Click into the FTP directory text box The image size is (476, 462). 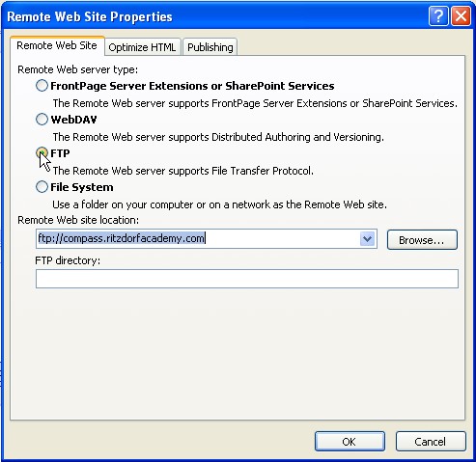click(x=247, y=279)
